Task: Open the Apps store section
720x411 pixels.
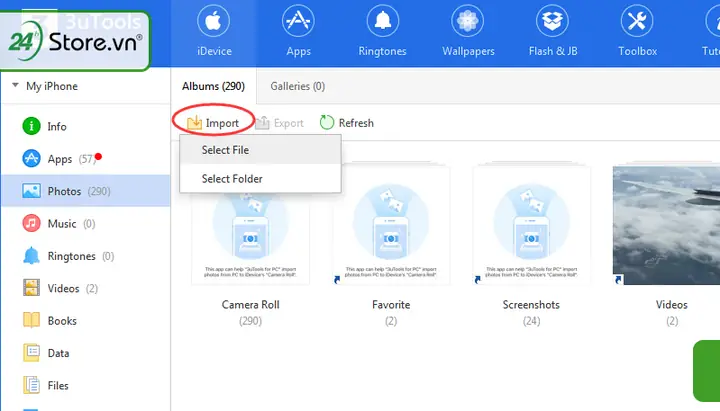Action: coord(298,33)
